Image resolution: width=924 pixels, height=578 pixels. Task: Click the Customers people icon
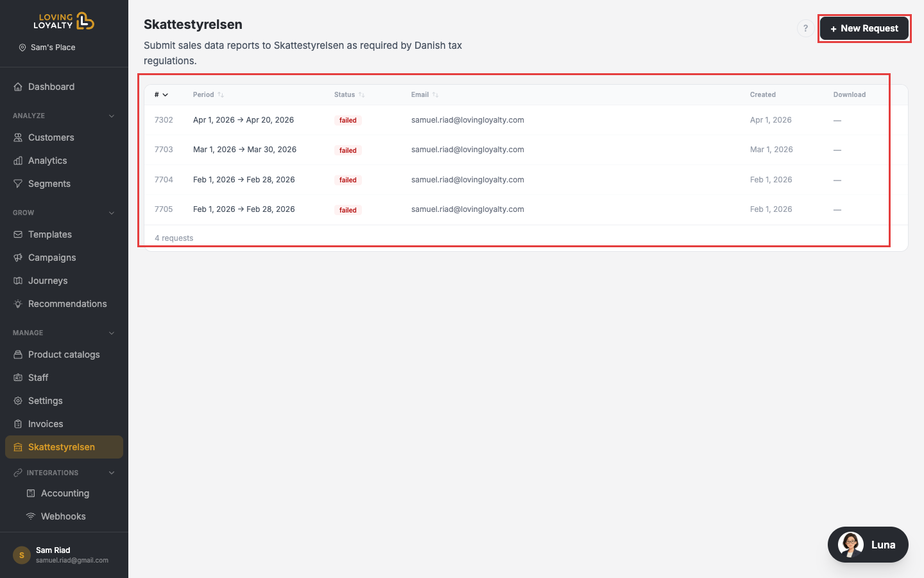pyautogui.click(x=18, y=137)
